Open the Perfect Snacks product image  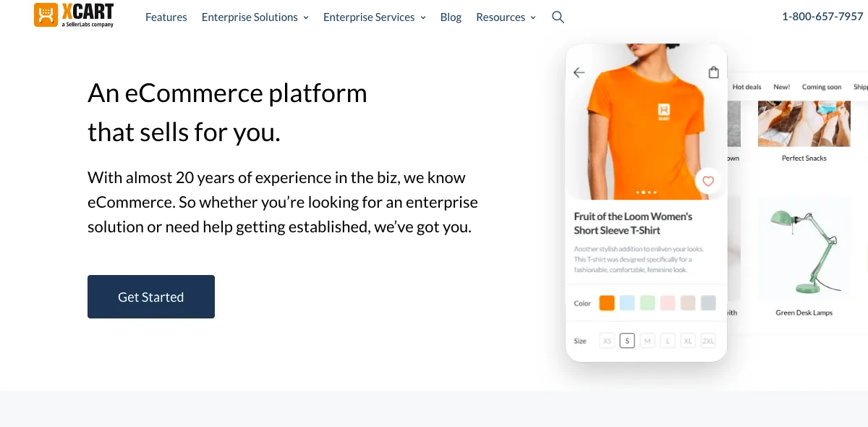coord(804,124)
